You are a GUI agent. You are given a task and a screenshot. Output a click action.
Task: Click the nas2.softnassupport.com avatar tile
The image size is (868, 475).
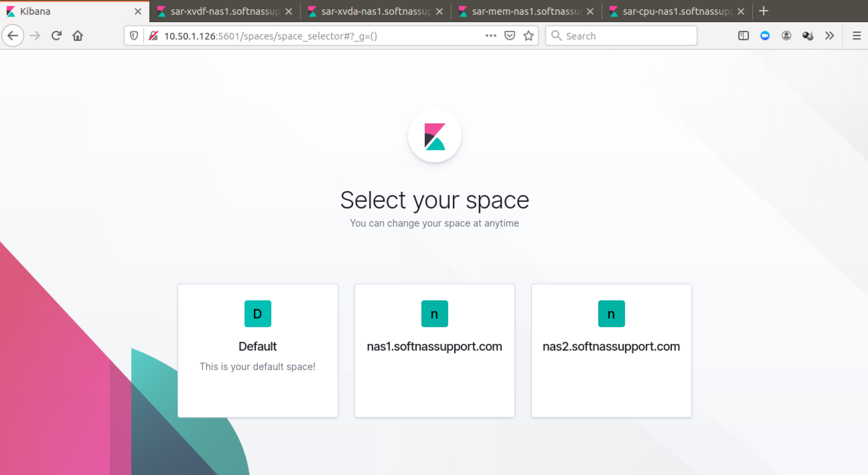[x=611, y=314]
